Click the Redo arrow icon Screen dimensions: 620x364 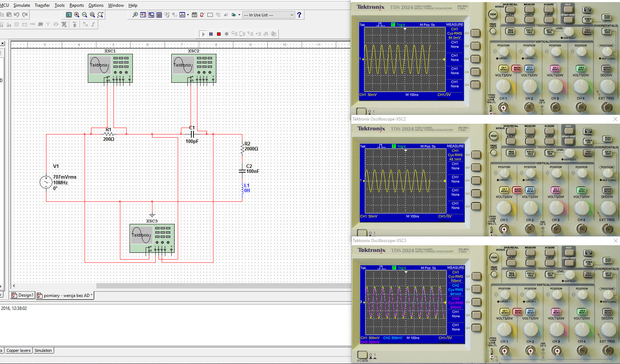[25, 15]
